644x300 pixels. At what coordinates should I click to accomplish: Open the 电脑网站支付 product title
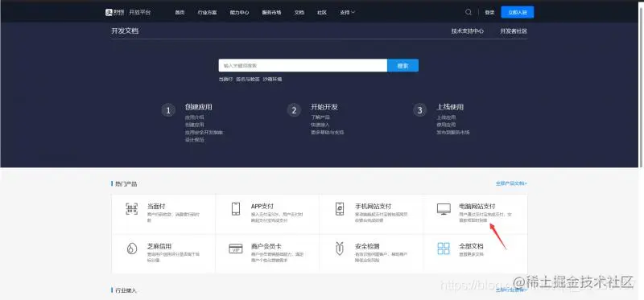(477, 207)
